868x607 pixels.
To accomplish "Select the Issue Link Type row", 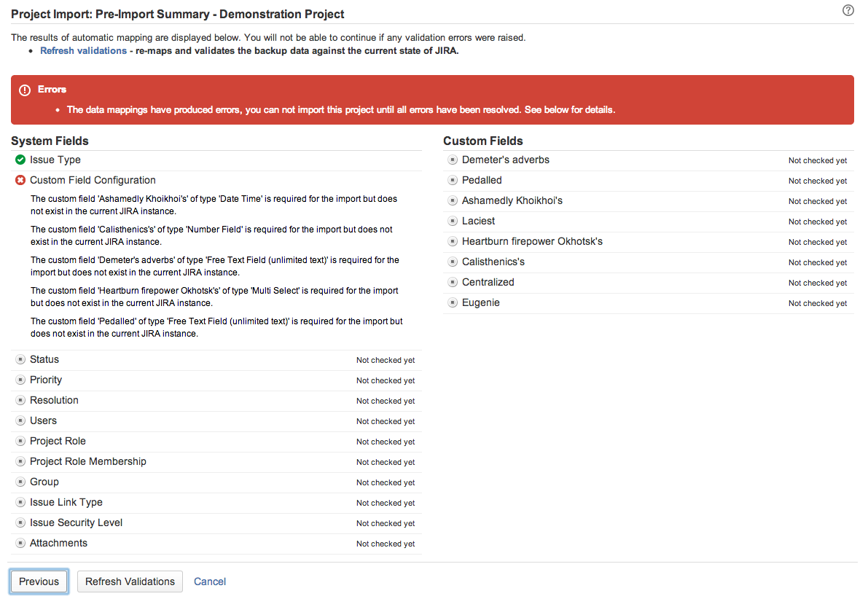I will tap(66, 502).
